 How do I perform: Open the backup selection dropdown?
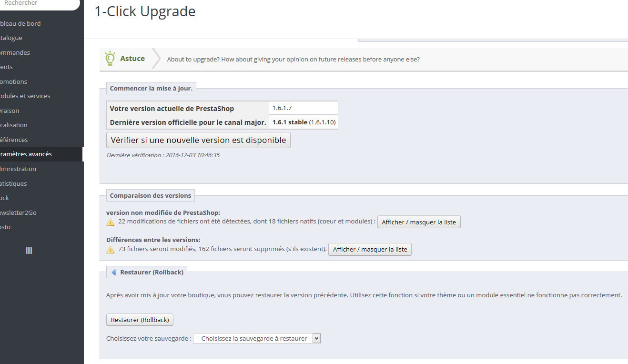(x=257, y=338)
